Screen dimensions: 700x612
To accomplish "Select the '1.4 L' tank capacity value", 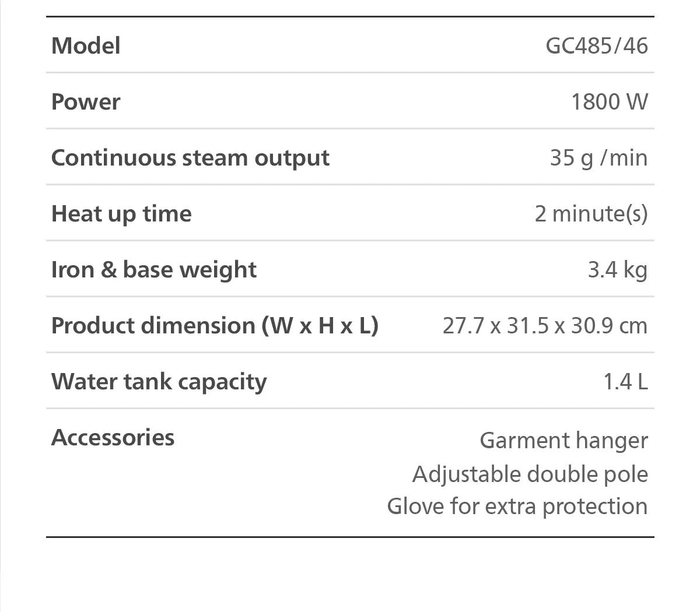I will click(x=625, y=382).
